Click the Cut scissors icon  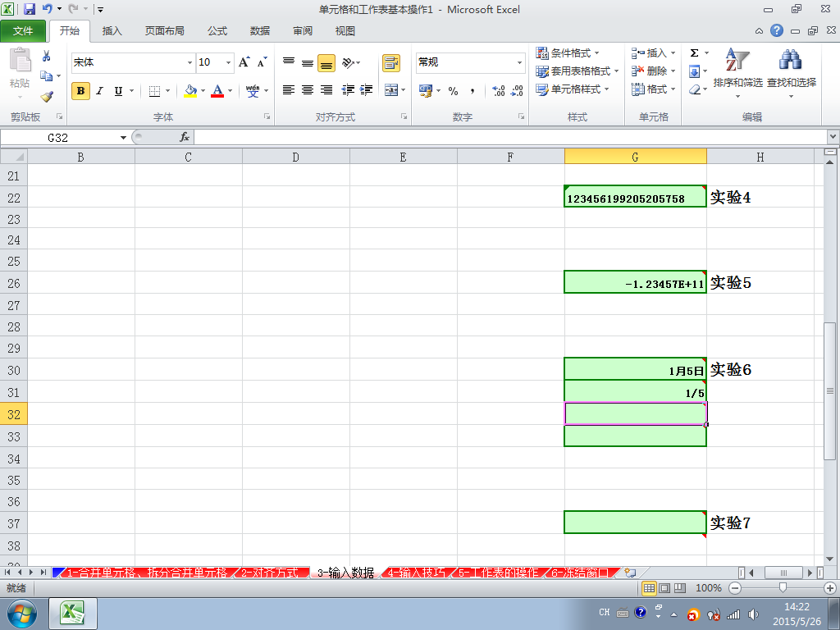tap(47, 56)
